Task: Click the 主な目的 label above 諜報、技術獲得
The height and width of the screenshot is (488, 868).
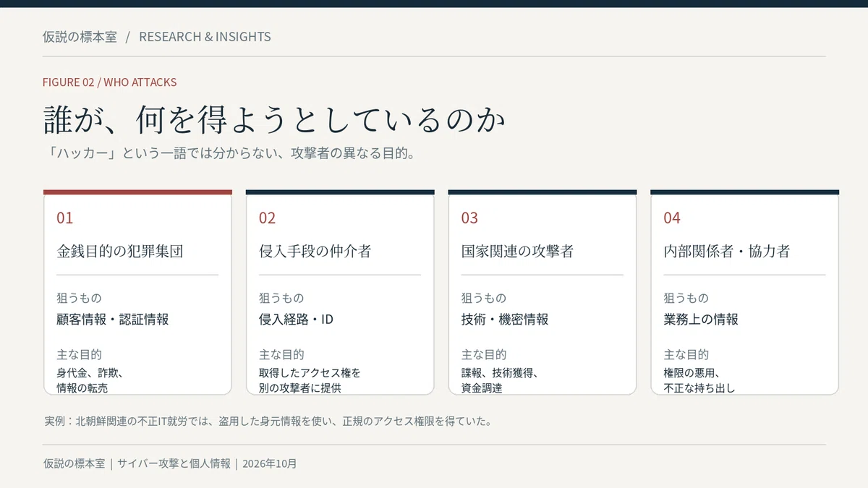Action: pyautogui.click(x=484, y=355)
